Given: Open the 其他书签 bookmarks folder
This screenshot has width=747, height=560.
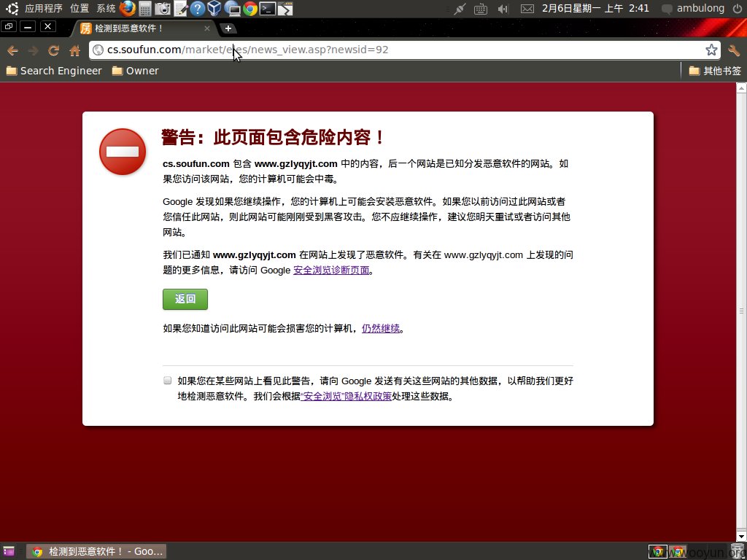Looking at the screenshot, I should click(x=715, y=71).
